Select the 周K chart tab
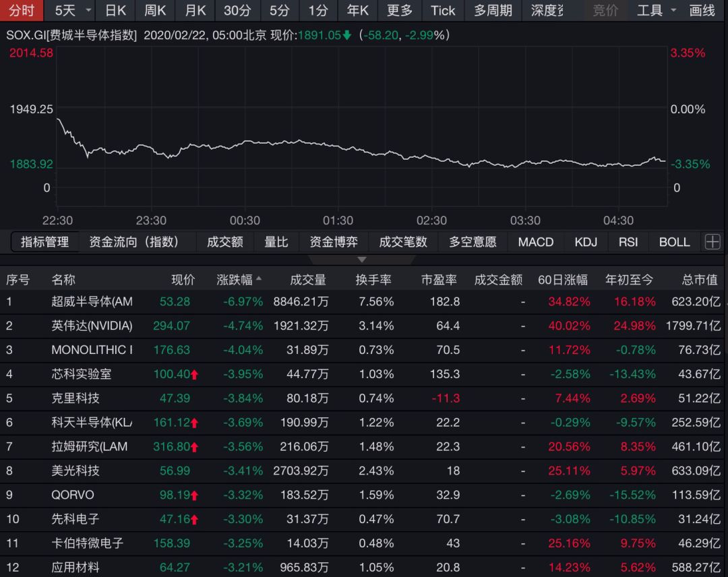 (x=155, y=10)
